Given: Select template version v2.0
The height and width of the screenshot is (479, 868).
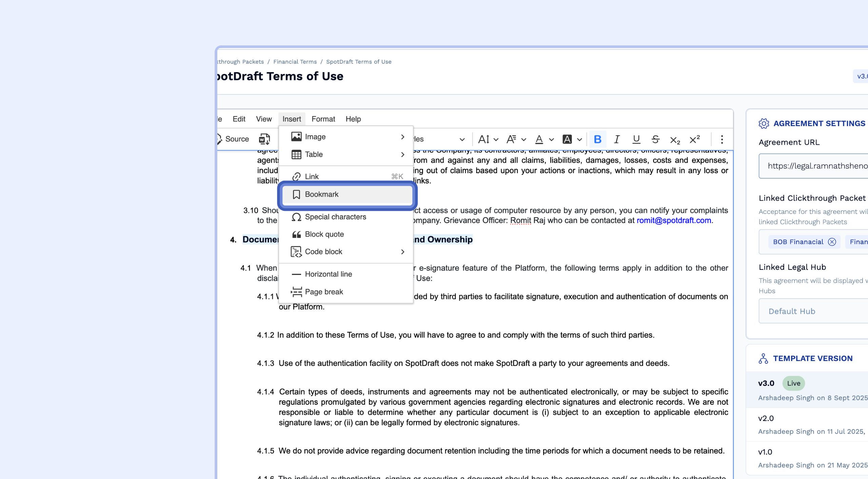Looking at the screenshot, I should click(x=766, y=418).
